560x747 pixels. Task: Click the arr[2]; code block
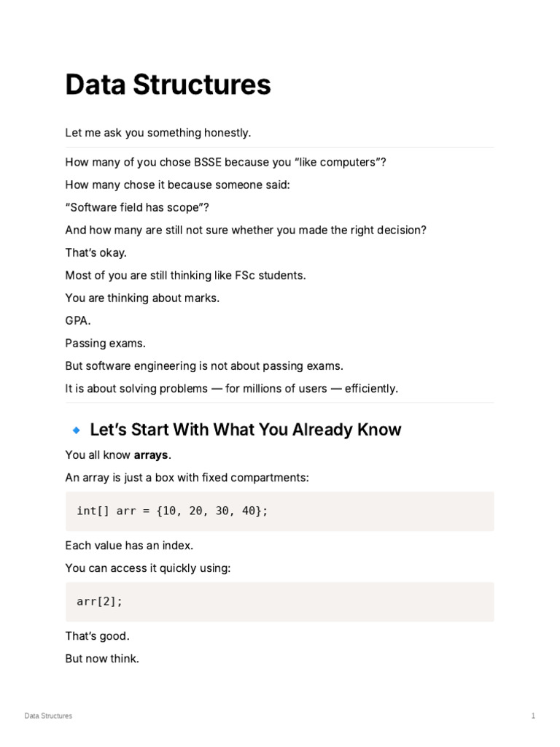point(279,602)
